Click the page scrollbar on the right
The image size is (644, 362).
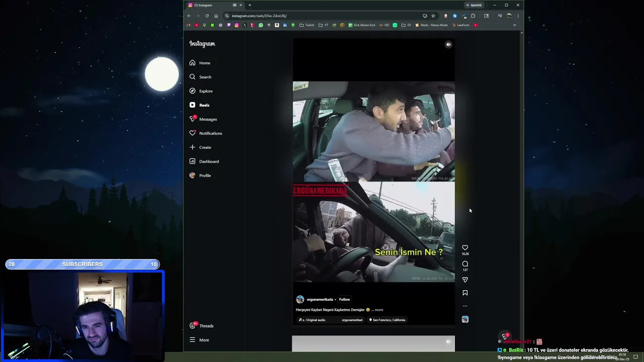pos(521,191)
